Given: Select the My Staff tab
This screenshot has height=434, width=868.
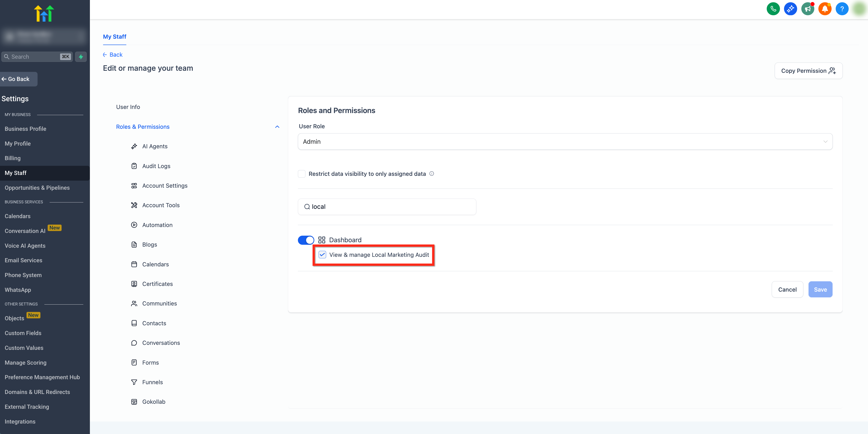Looking at the screenshot, I should click(114, 37).
